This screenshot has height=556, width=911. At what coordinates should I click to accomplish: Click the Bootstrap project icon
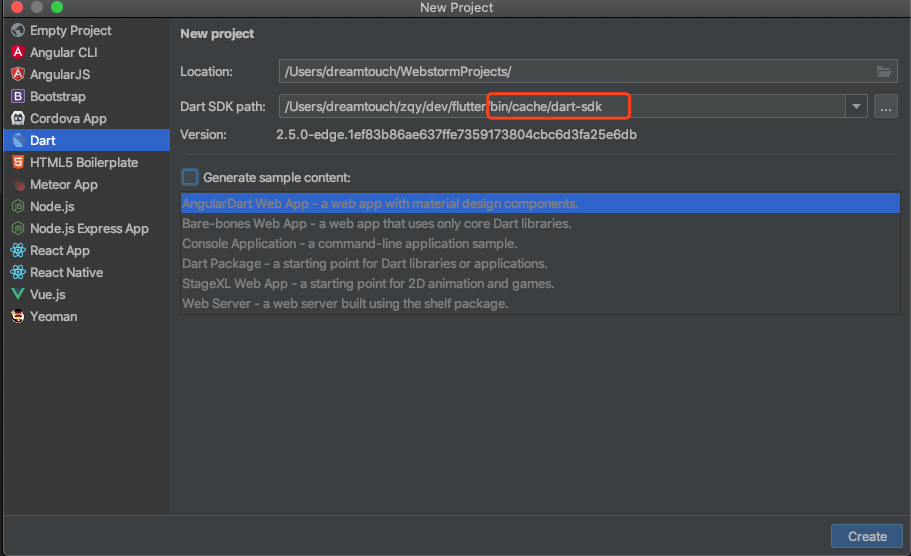17,96
